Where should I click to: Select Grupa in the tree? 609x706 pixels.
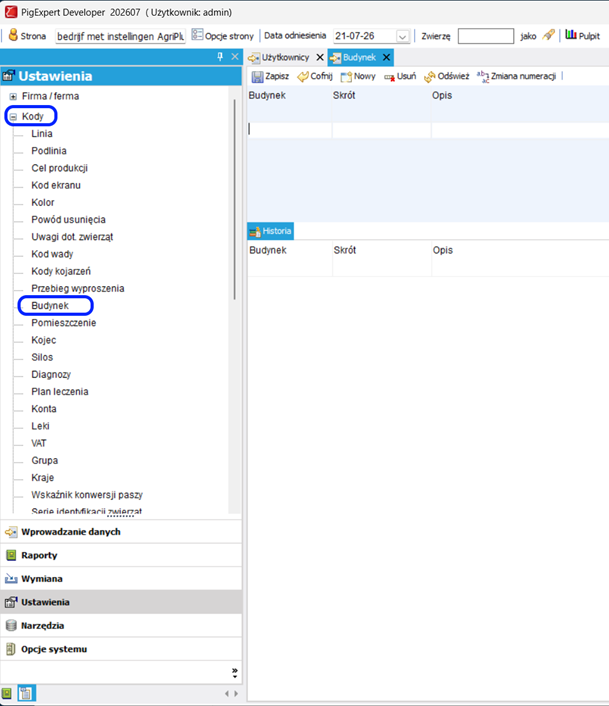pos(45,461)
